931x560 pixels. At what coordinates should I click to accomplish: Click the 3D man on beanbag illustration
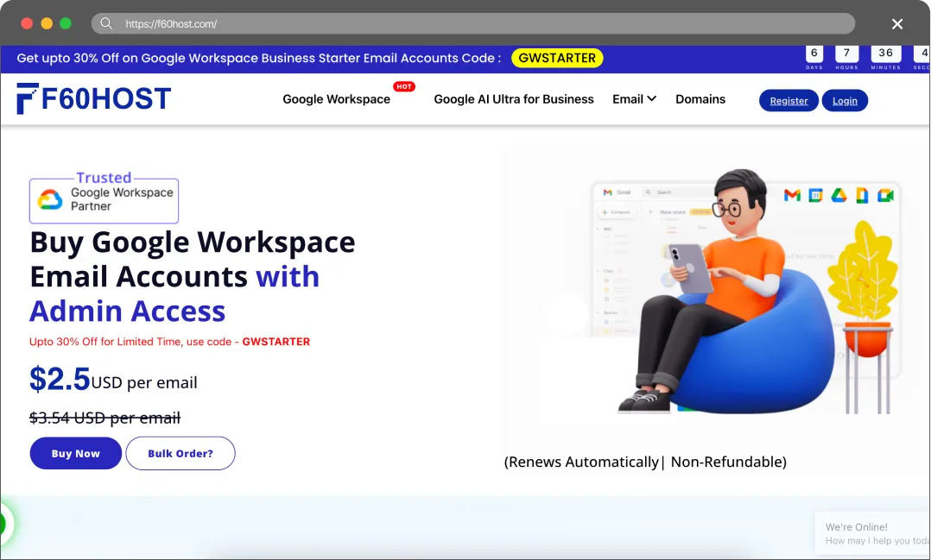(x=727, y=292)
